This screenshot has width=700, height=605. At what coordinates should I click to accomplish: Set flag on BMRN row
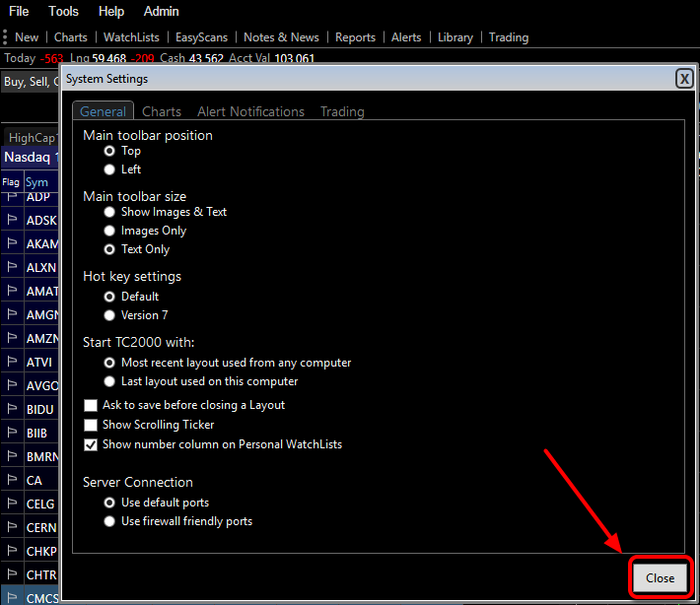[x=12, y=456]
